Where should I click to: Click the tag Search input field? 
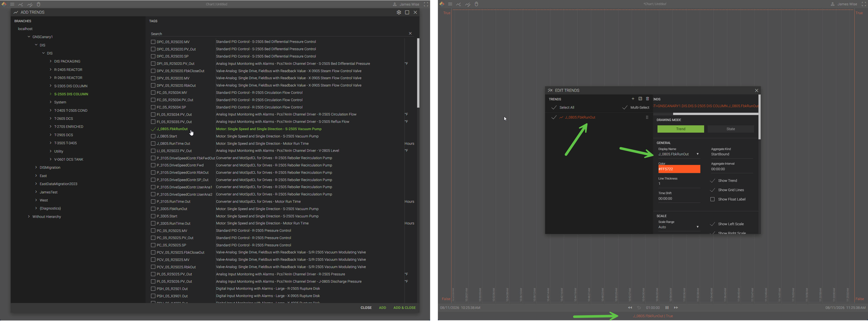[278, 34]
